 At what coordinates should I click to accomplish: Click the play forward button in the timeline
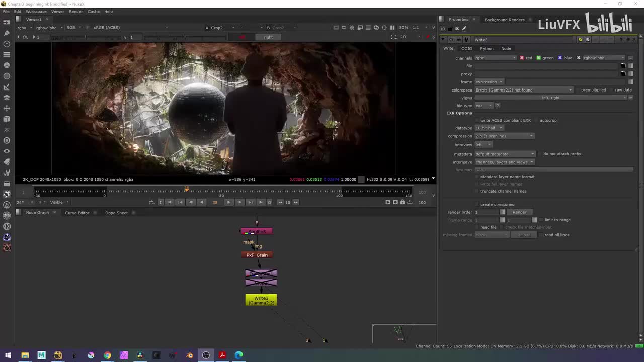coord(228,202)
